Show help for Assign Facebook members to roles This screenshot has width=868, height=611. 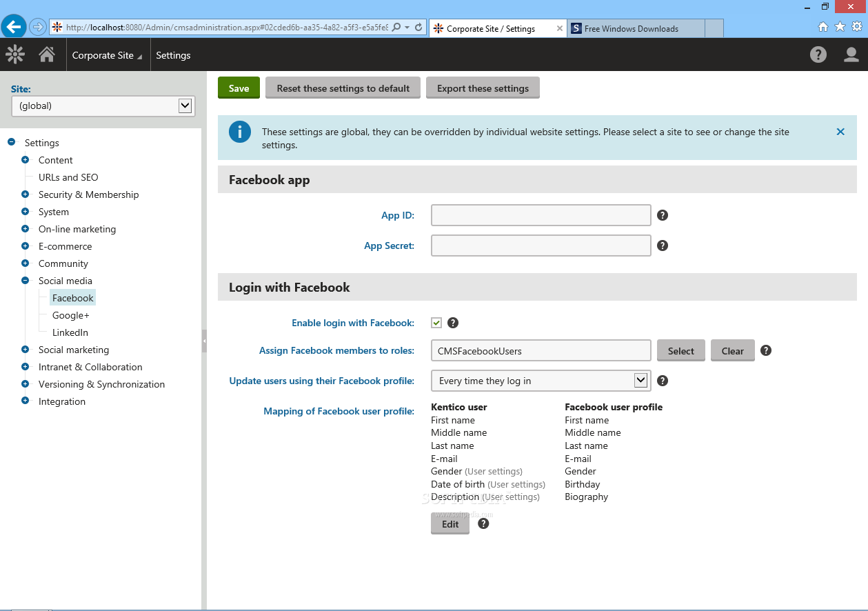tap(766, 350)
